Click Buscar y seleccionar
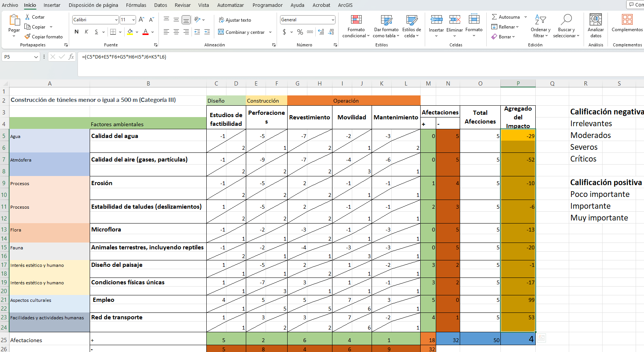Screen dimensions: 644x352 [x=566, y=26]
